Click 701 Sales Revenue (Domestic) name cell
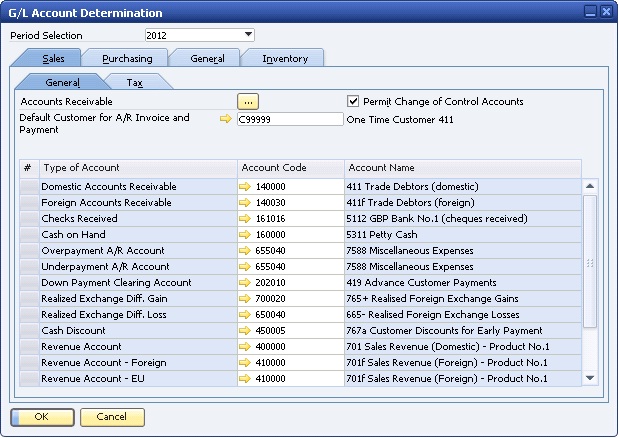The width and height of the screenshot is (619, 438). (x=463, y=346)
